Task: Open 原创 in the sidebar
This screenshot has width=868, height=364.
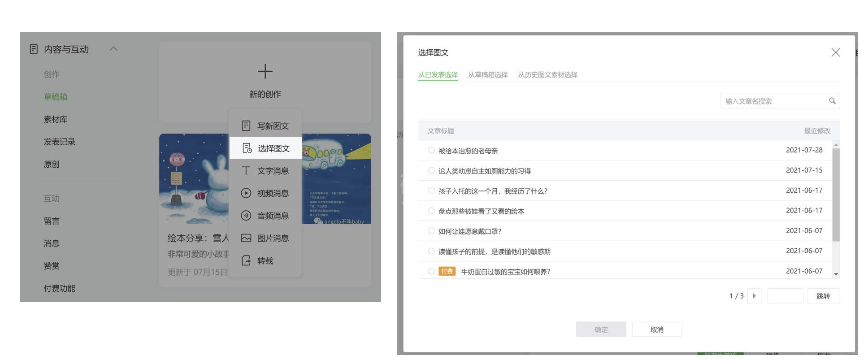Action: [52, 164]
